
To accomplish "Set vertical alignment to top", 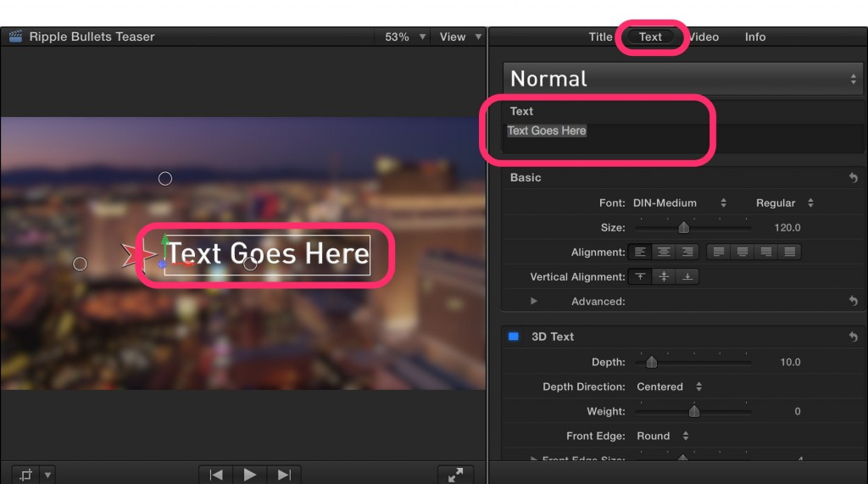I will point(640,276).
